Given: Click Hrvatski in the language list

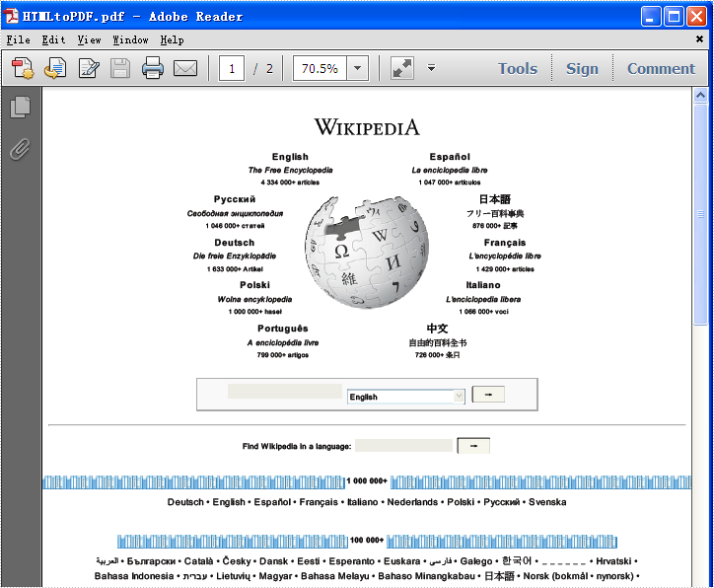Looking at the screenshot, I should (613, 561).
